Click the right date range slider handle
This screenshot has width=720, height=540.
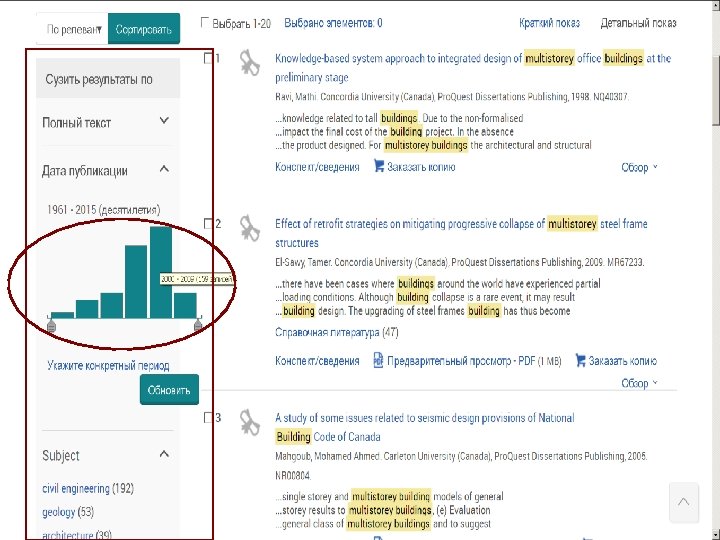tap(198, 325)
